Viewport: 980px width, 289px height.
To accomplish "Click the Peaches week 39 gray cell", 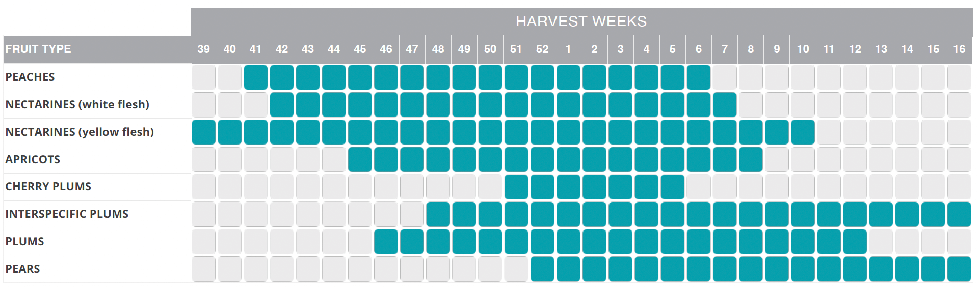I will (203, 77).
